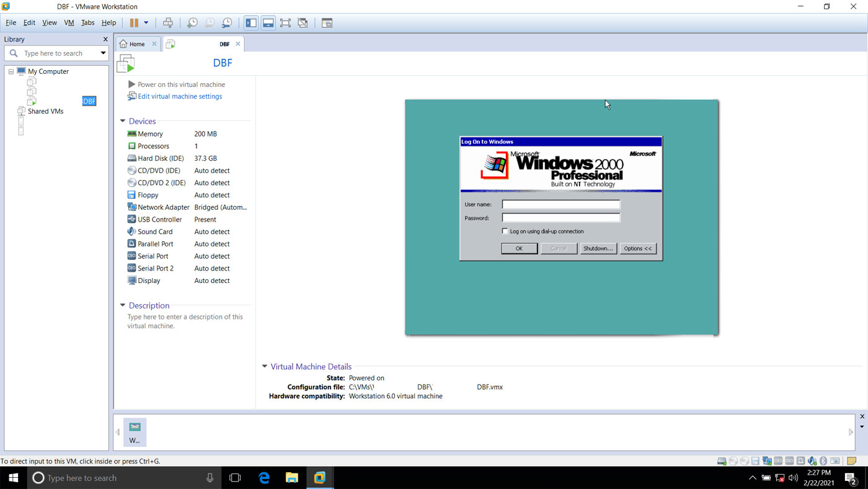The height and width of the screenshot is (489, 868).
Task: Open the Windows Start menu
Action: coord(13,478)
